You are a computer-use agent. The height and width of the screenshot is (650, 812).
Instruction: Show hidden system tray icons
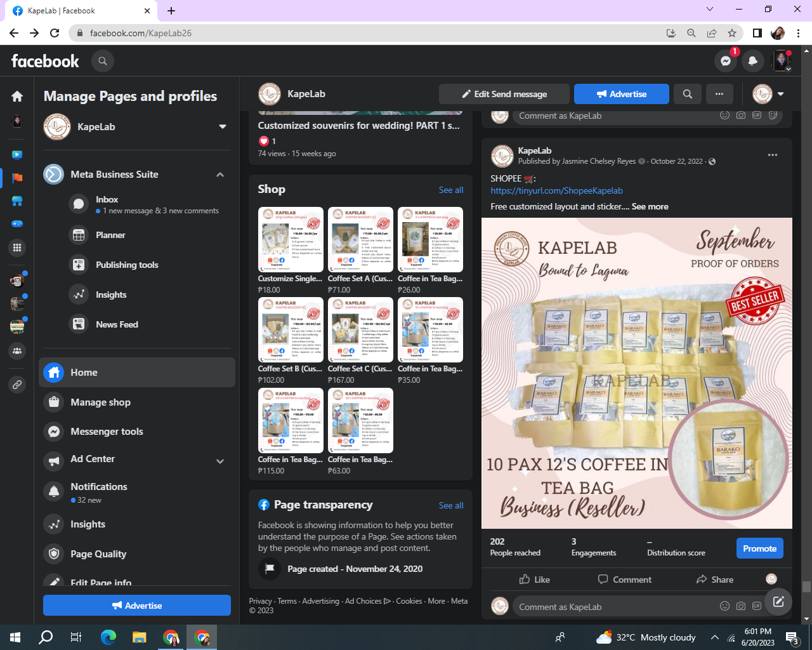714,637
